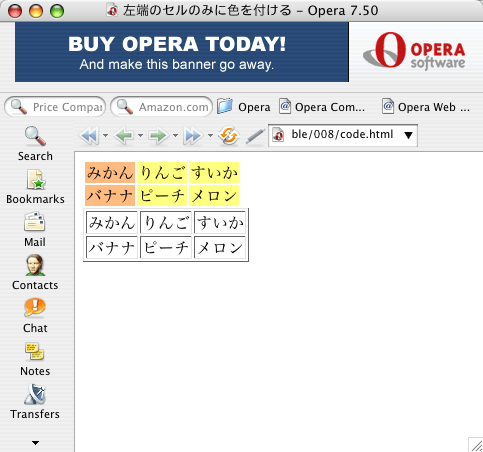Screen dimensions: 483x452
Task: Click the Rewind navigation button
Action: click(89, 136)
